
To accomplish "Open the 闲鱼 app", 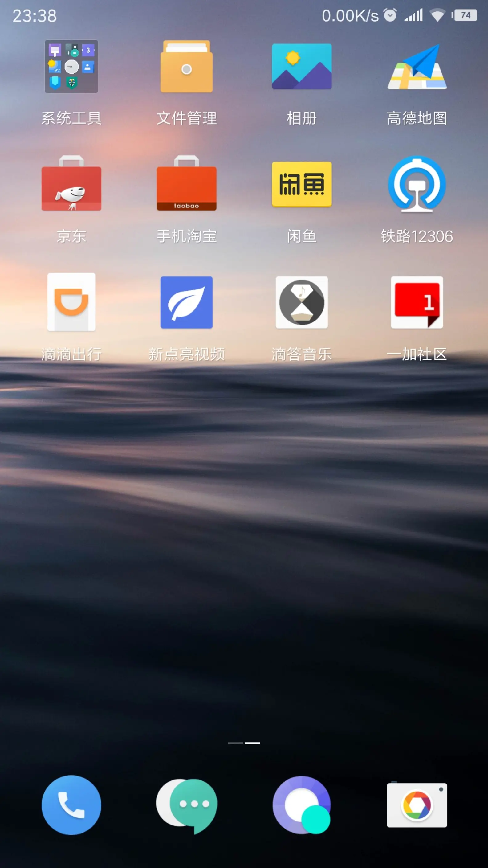I will click(302, 184).
